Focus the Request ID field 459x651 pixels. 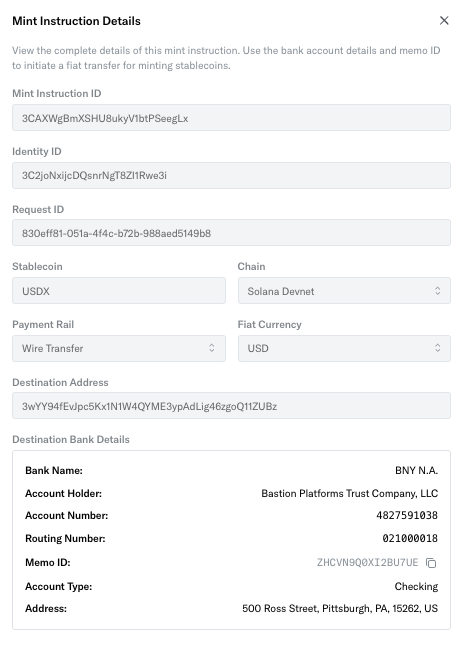coord(231,232)
